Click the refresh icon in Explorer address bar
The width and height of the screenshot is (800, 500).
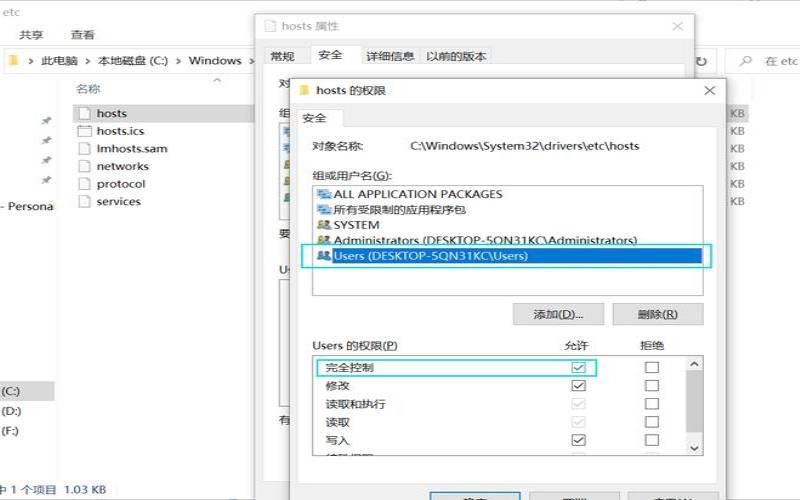pos(702,61)
